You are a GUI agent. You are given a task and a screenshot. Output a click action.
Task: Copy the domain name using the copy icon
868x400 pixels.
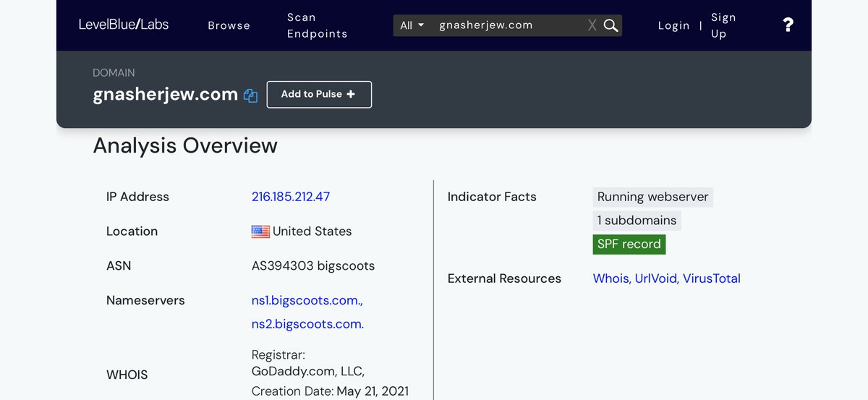click(x=250, y=95)
